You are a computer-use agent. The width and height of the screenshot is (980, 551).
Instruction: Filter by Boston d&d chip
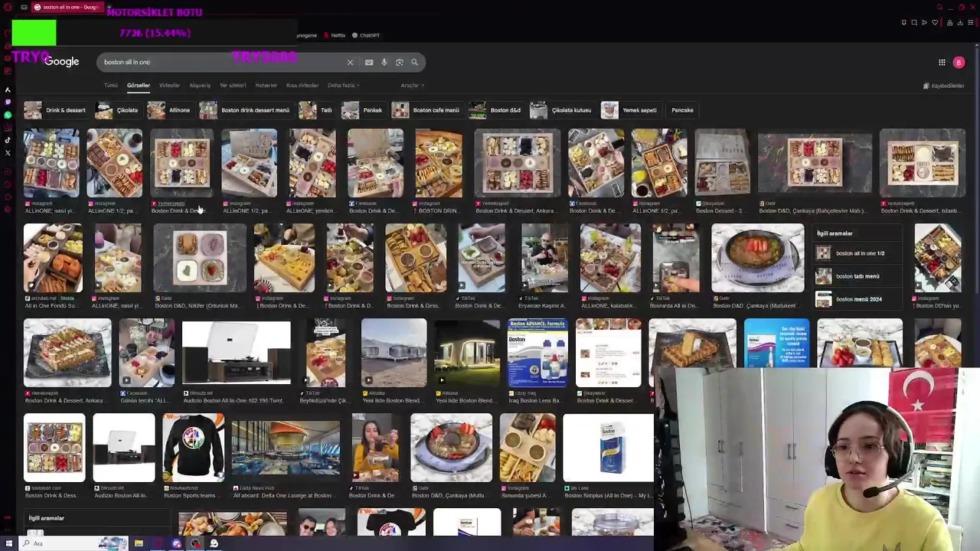pos(495,110)
